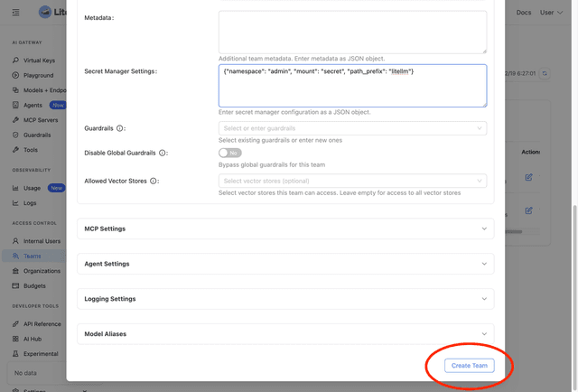Click the Create Team button
578x392 pixels.
[x=470, y=366]
